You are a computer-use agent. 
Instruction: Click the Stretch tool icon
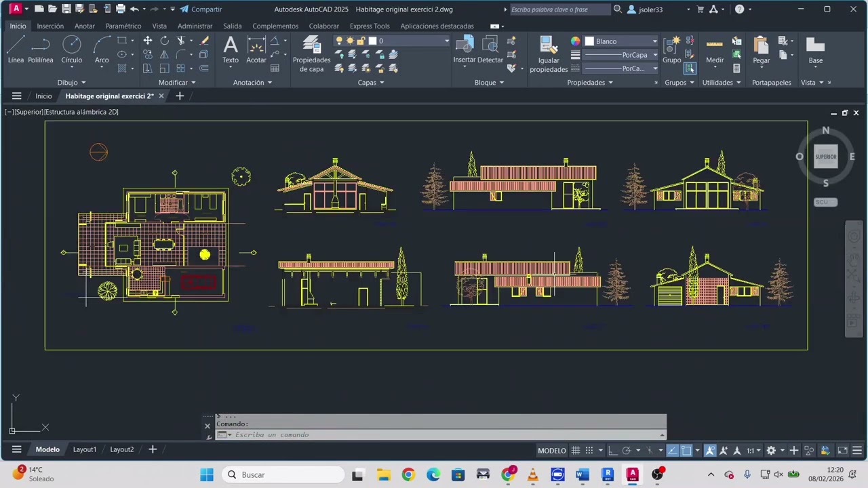tap(147, 68)
